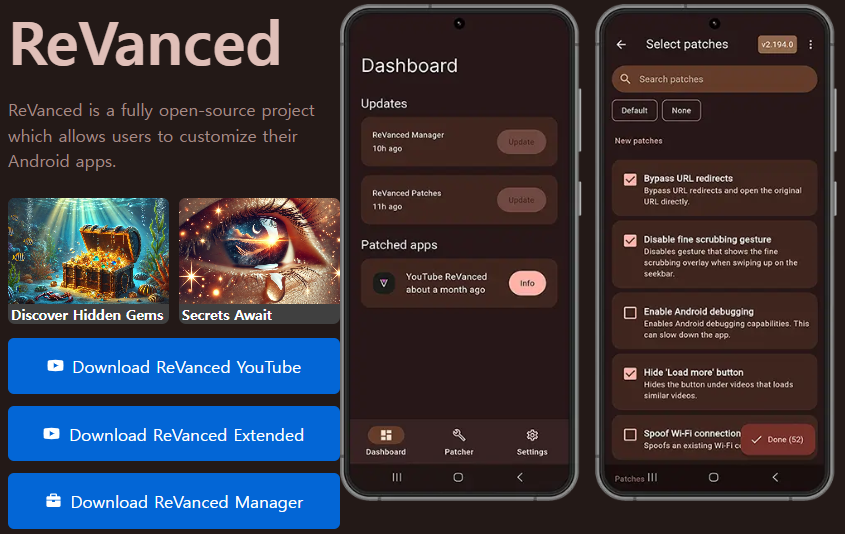Image resolution: width=845 pixels, height=534 pixels.
Task: Tap recent apps icon on Dashboard phone
Action: (397, 477)
